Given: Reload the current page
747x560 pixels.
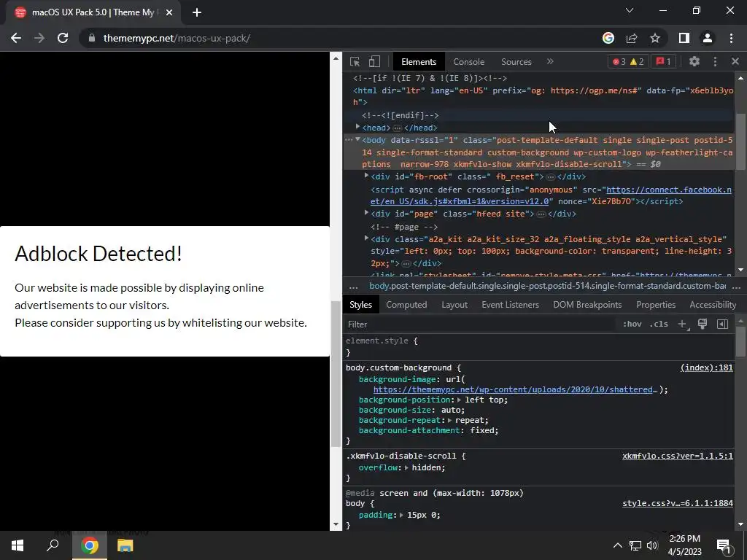Looking at the screenshot, I should coord(63,38).
